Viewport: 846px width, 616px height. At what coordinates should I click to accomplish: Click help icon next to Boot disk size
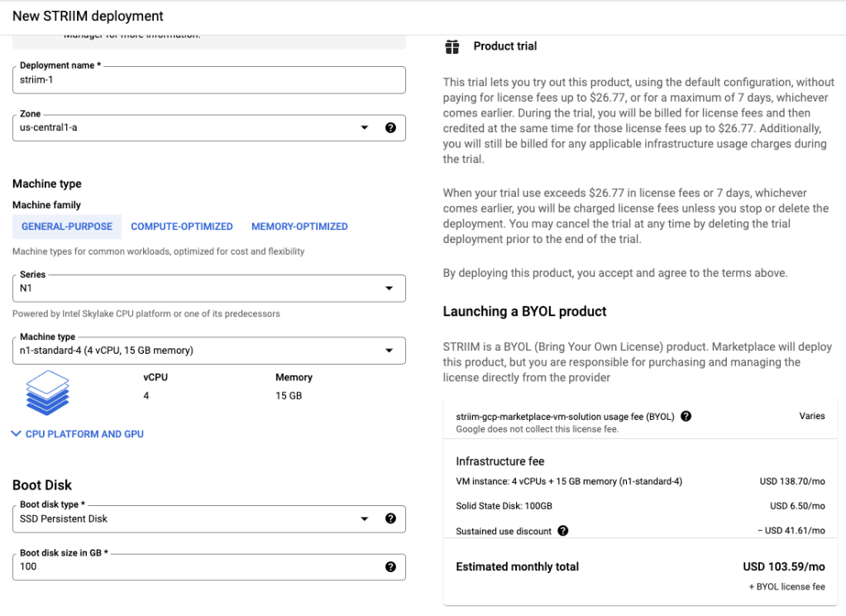pos(390,567)
